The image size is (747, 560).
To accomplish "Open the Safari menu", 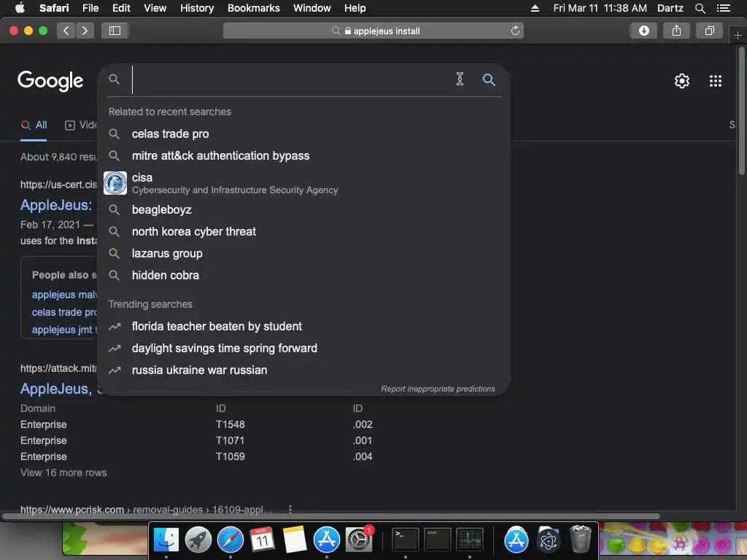I will (54, 8).
